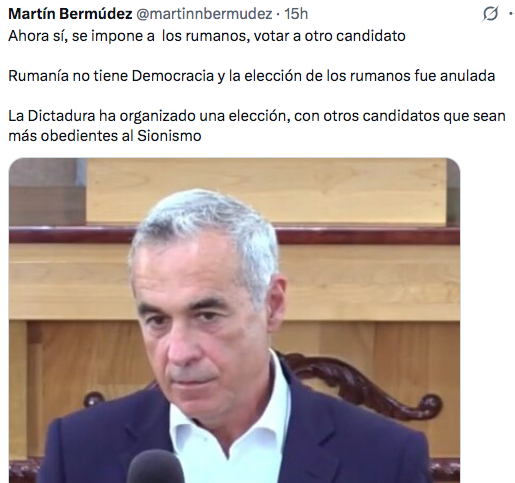Click the word 'Democracia' in the tweet
The width and height of the screenshot is (515, 483).
point(173,76)
